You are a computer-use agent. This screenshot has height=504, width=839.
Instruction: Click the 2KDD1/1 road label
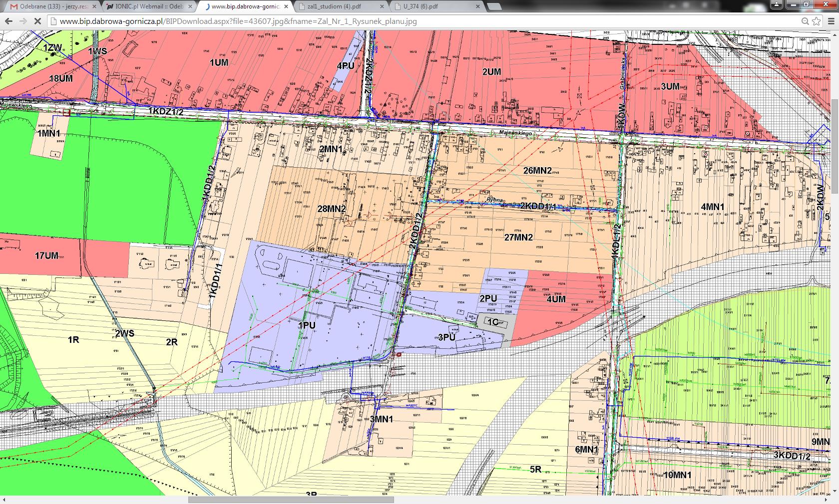538,206
